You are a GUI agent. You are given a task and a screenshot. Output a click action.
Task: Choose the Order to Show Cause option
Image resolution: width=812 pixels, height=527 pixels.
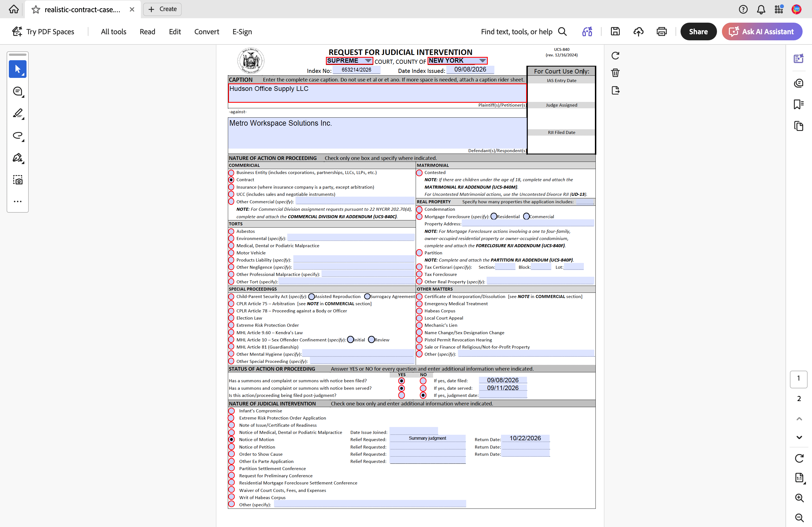point(231,454)
